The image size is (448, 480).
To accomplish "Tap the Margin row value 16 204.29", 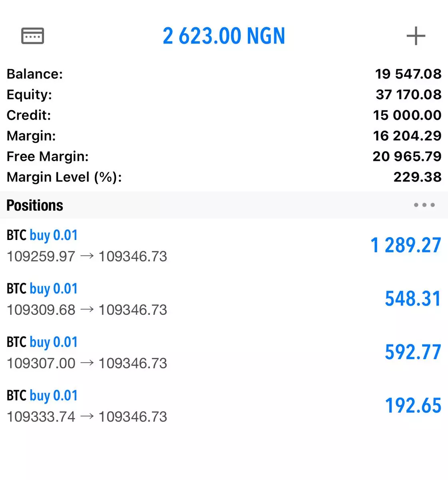I will click(407, 136).
